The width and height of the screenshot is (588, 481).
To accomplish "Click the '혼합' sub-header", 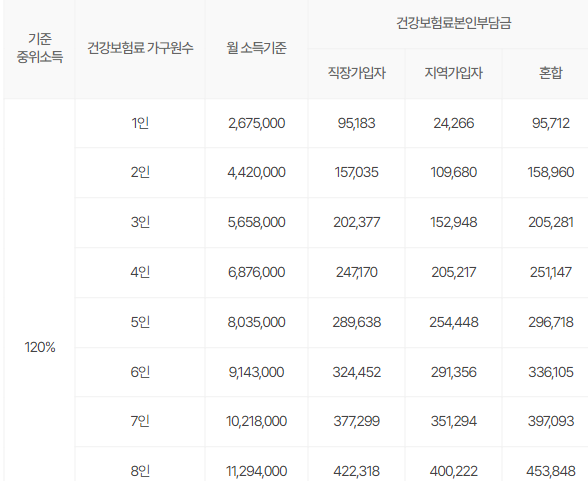I will 551,73.
